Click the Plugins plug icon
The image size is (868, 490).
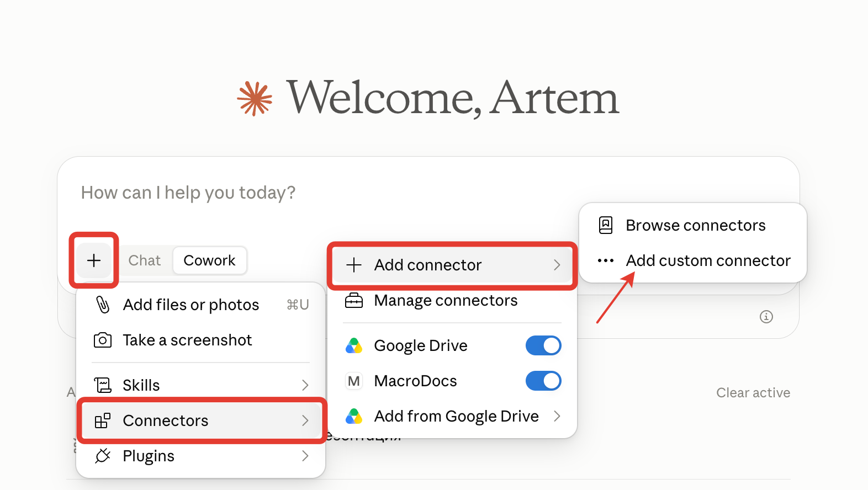[x=103, y=456]
